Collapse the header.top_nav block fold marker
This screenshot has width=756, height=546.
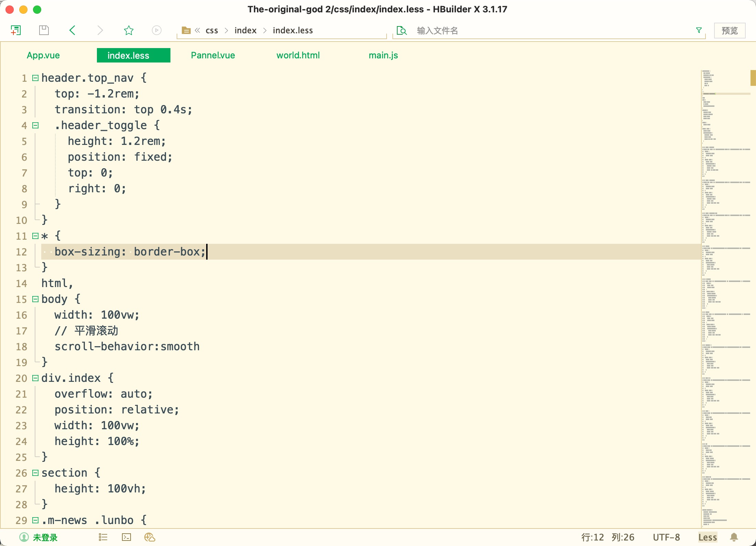pyautogui.click(x=35, y=78)
